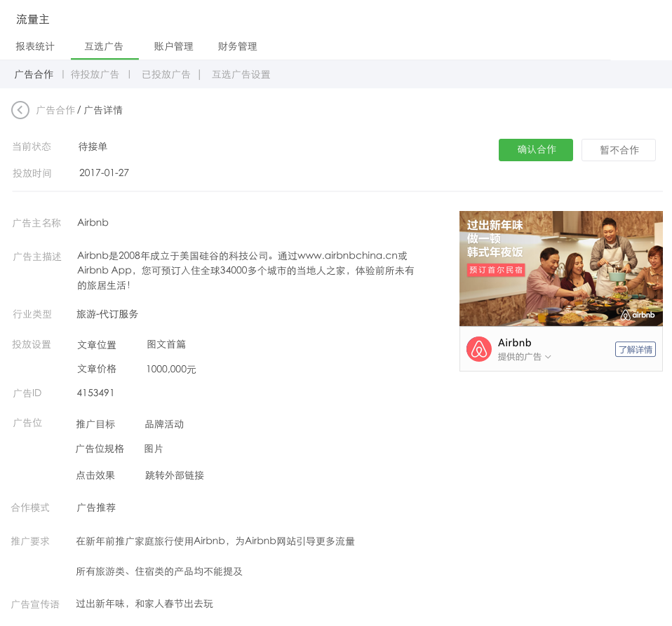Click the ad ID value 4153491
The height and width of the screenshot is (626, 672).
pos(95,393)
